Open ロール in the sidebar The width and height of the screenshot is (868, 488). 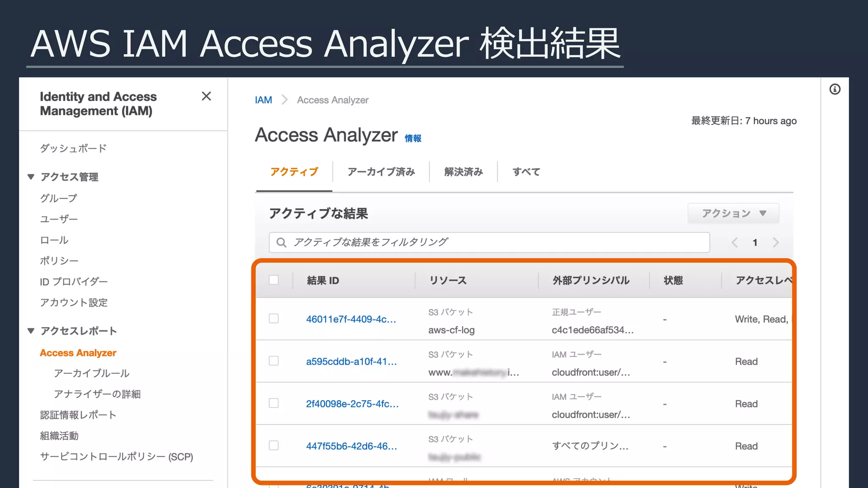pyautogui.click(x=54, y=240)
